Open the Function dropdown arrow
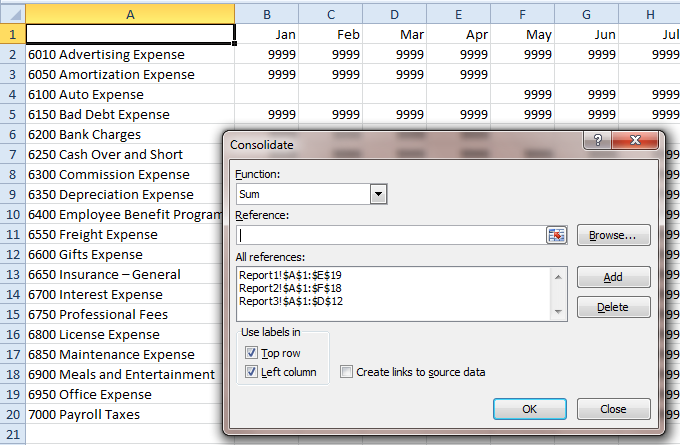The height and width of the screenshot is (445, 680). point(378,194)
